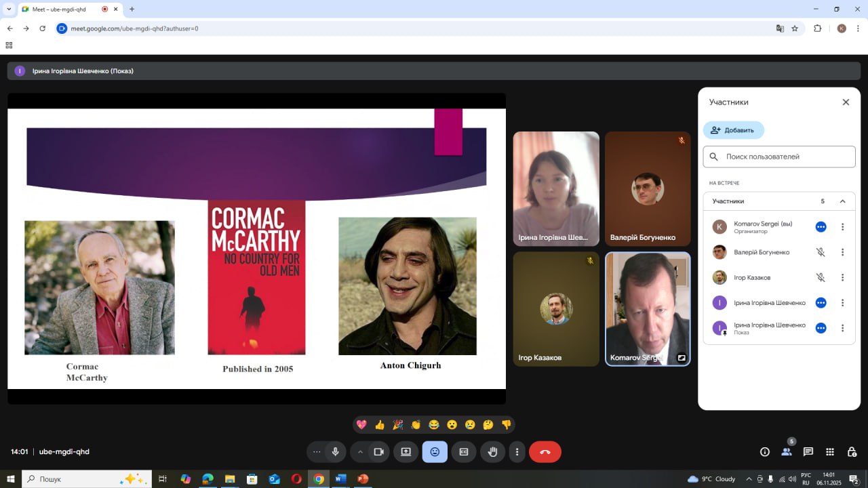The width and height of the screenshot is (868, 488).
Task: Toggle the camera on or off
Action: coord(379,452)
